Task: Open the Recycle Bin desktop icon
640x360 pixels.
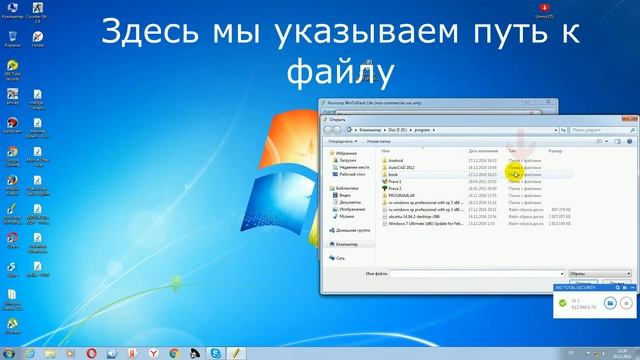Action: pos(13,40)
